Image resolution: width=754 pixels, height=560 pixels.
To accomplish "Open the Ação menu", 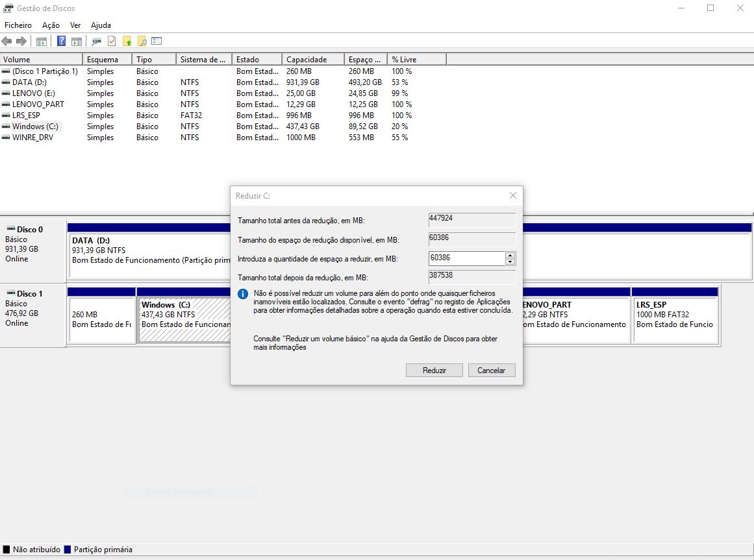I will (51, 25).
